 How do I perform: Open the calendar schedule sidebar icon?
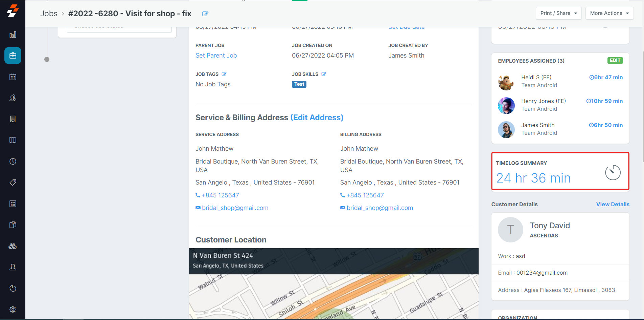pos(13,77)
